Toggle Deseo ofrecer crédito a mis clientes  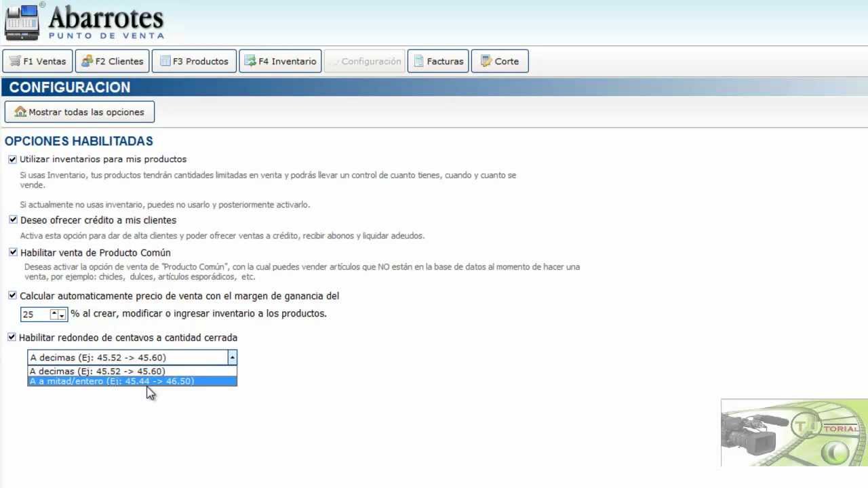coord(13,220)
